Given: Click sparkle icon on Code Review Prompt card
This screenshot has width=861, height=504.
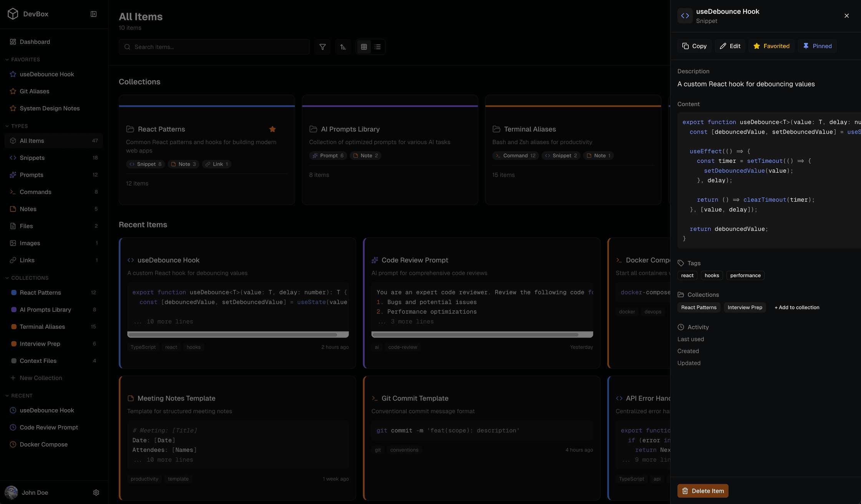Looking at the screenshot, I should [375, 260].
